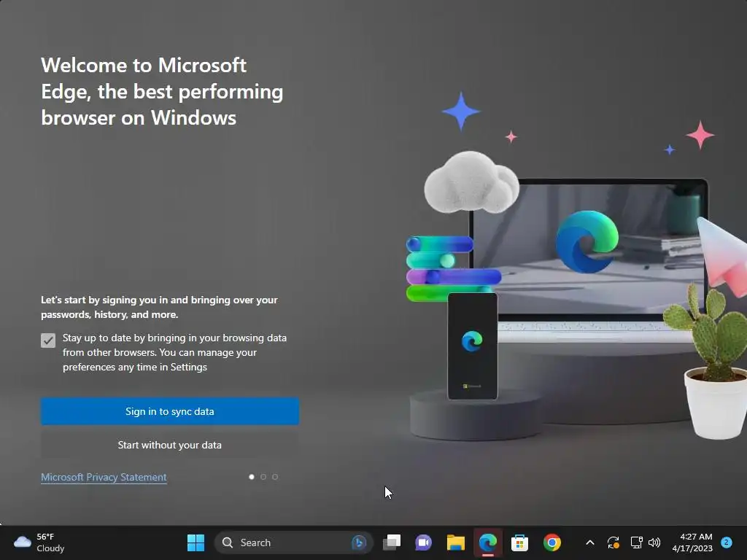Go to the third page indicator dot
Image resolution: width=747 pixels, height=560 pixels.
[275, 477]
